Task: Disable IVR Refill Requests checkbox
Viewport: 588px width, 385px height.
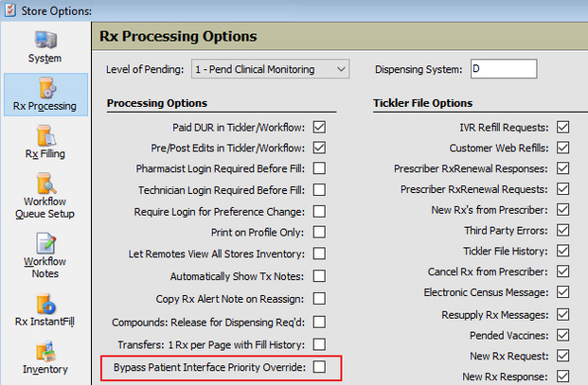Action: coord(562,127)
